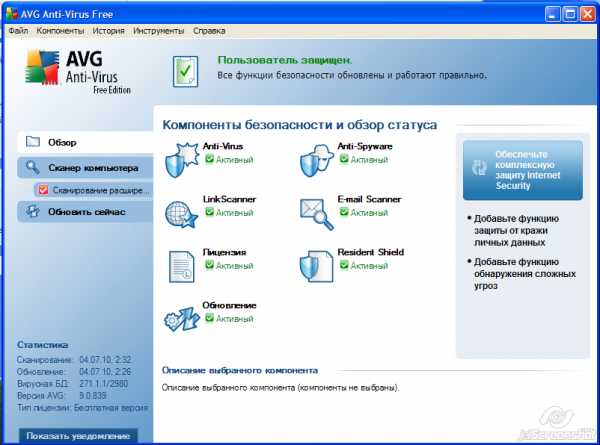Click Описание выбранного компонента heading
This screenshot has height=445, width=600.
[x=240, y=370]
